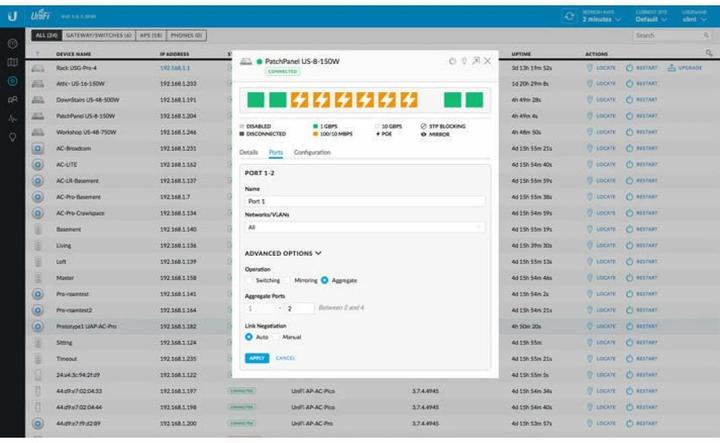Click Locate for Prototype1 UAP-AC-Pro

coord(601,326)
